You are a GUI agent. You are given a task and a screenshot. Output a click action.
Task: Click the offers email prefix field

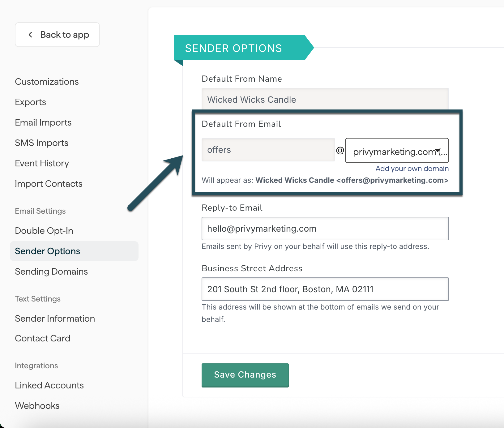(268, 150)
